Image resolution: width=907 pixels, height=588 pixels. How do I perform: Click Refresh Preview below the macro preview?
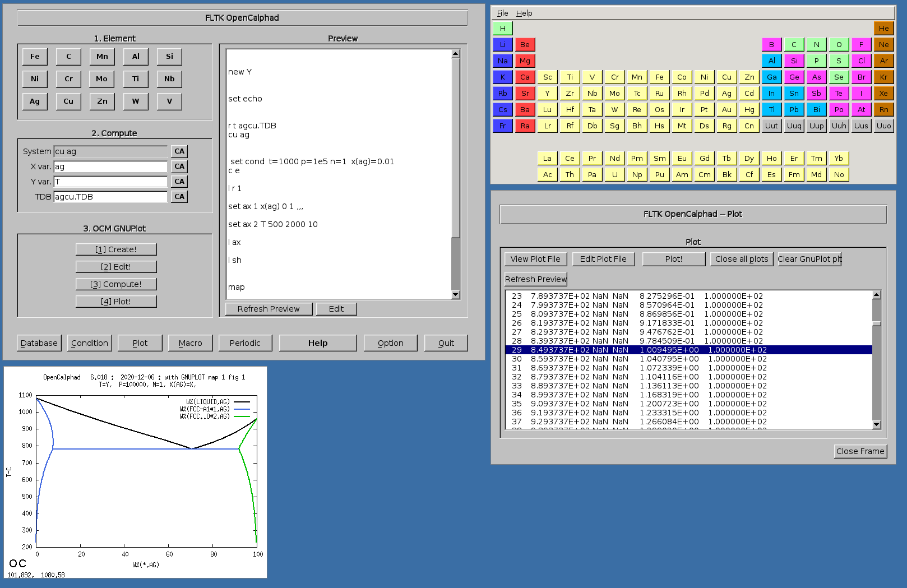point(269,309)
